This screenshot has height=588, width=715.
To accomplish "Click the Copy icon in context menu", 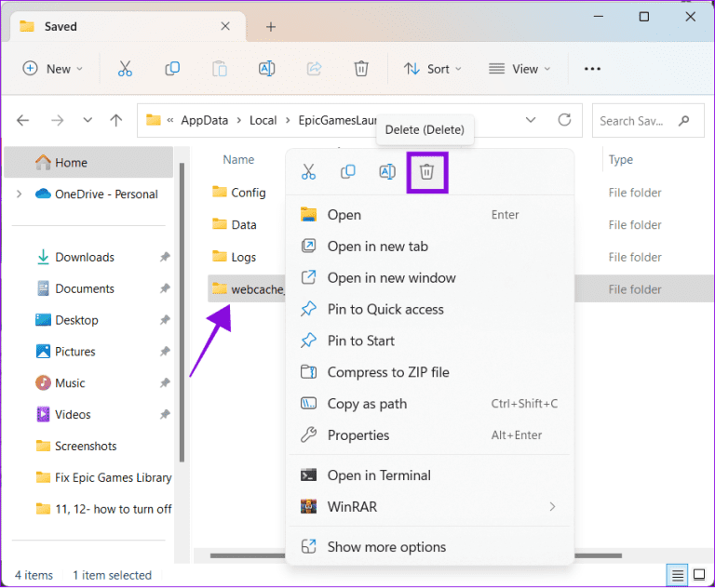I will click(x=348, y=172).
